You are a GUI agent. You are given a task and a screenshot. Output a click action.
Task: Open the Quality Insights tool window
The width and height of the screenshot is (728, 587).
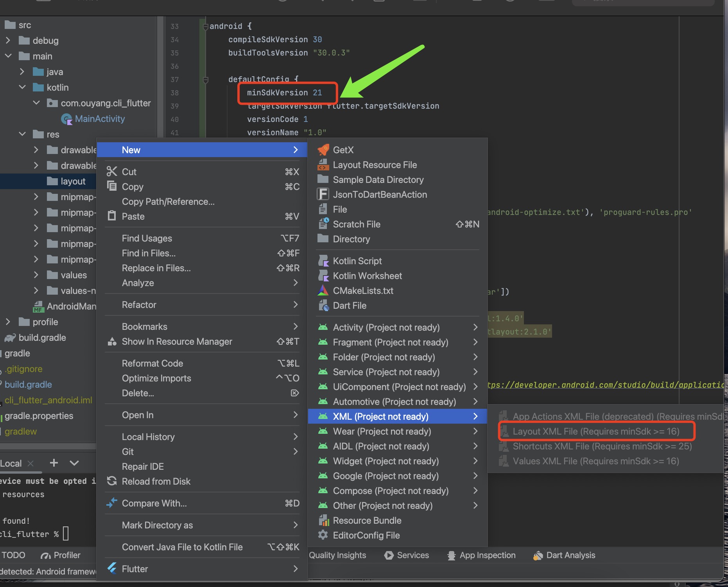[337, 555]
